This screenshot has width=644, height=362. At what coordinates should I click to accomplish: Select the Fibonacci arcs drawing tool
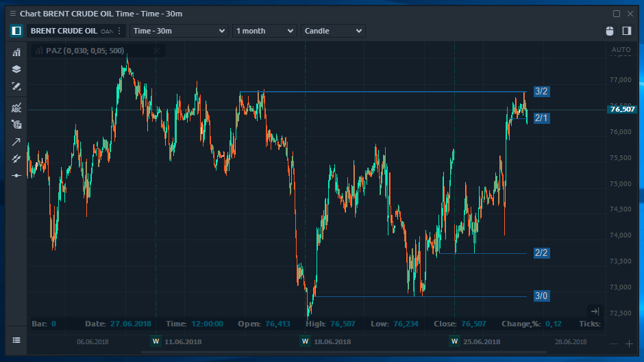[16, 125]
